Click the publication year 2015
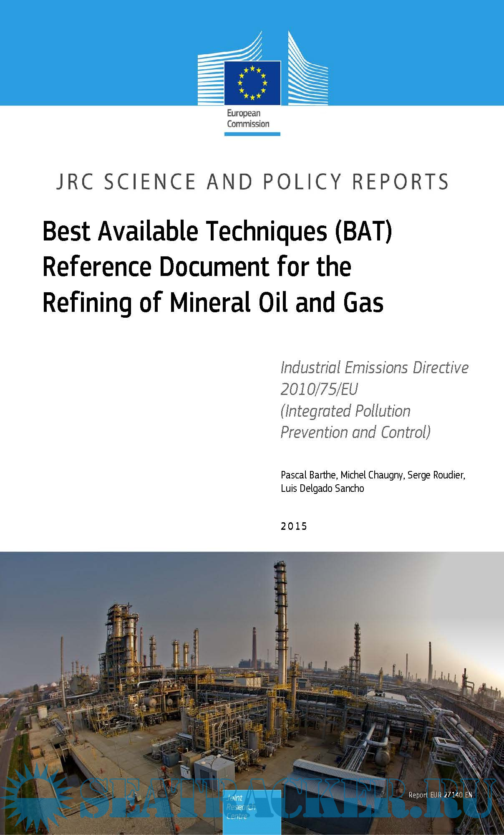 [294, 526]
